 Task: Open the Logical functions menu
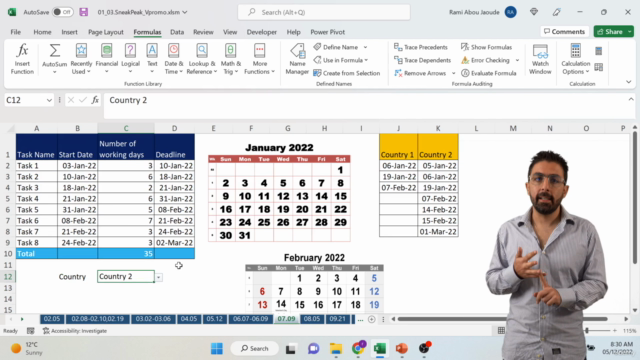pos(130,59)
